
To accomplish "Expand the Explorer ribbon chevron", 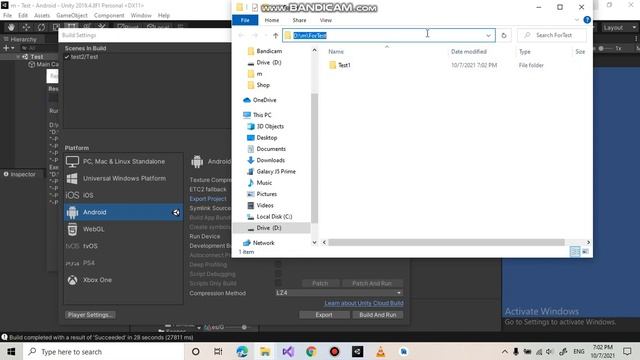I will [x=576, y=20].
